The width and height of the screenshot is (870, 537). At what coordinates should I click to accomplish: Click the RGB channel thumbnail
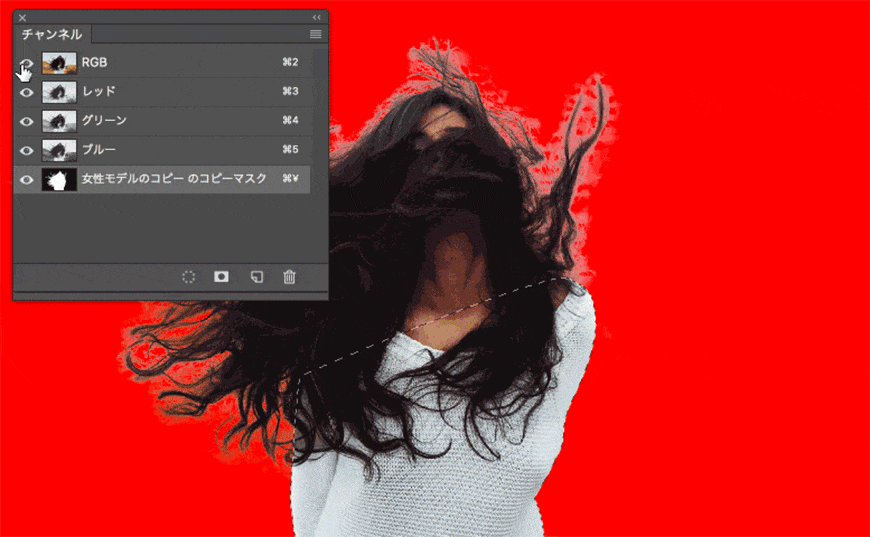(x=59, y=63)
